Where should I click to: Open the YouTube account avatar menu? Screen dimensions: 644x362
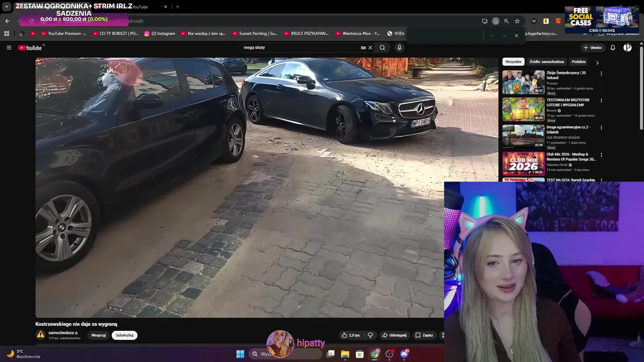[627, 48]
